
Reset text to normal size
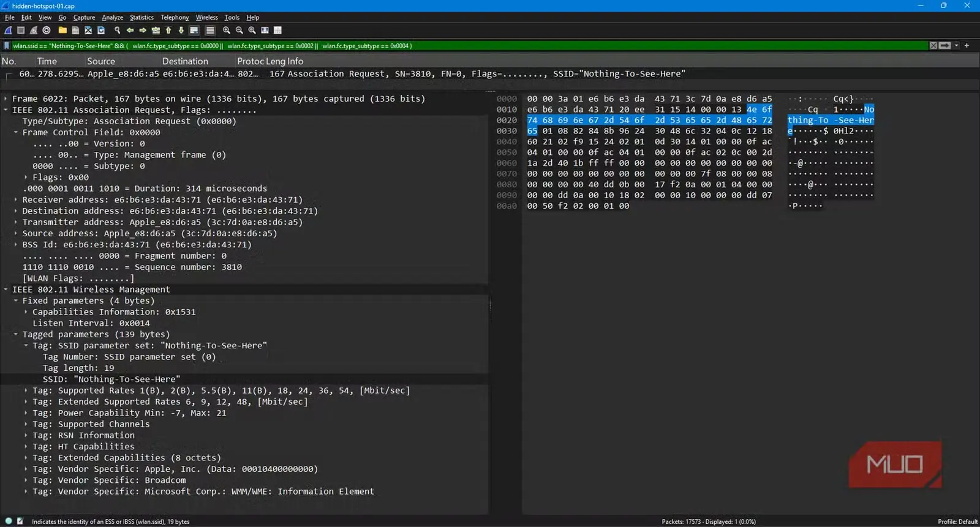click(x=252, y=30)
